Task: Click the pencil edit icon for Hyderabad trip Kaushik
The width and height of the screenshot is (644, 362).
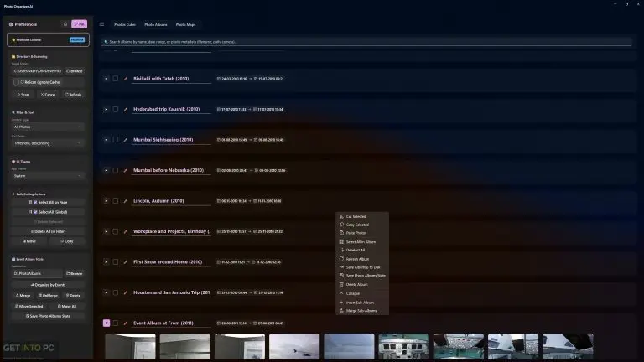Action: click(126, 110)
